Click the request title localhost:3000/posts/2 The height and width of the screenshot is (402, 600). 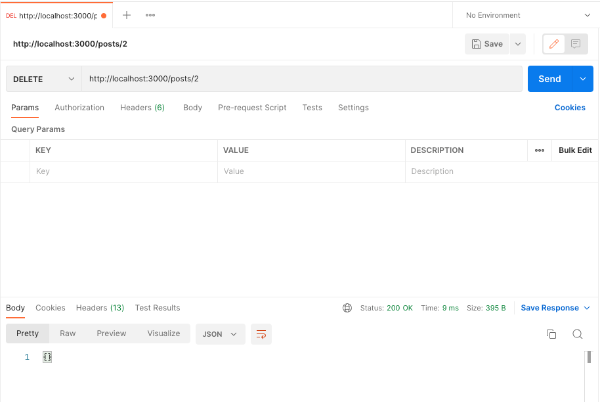click(70, 44)
